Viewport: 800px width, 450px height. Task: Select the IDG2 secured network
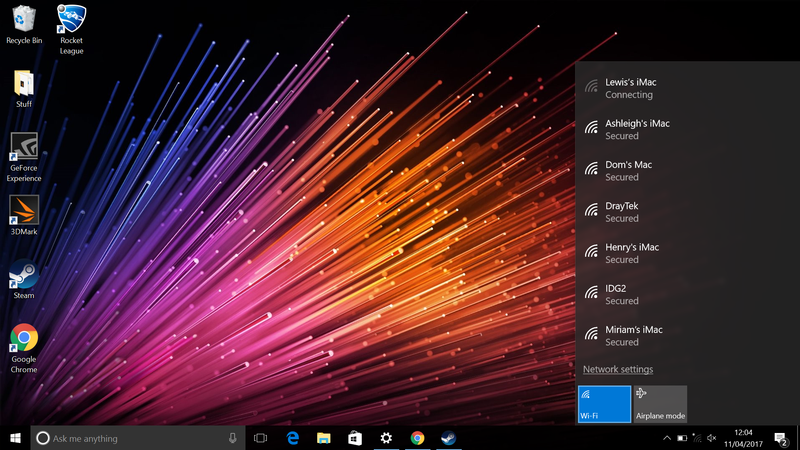click(x=687, y=294)
